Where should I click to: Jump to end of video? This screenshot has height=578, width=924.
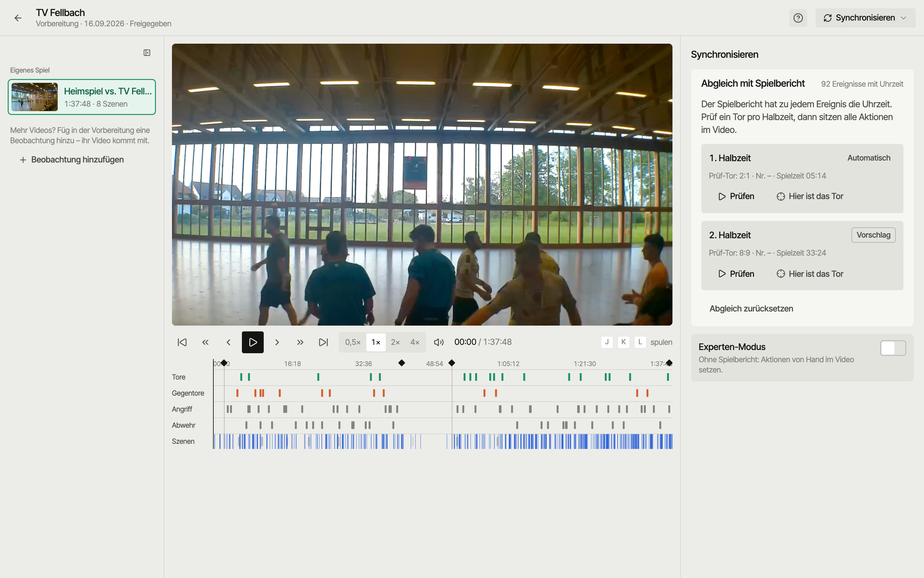click(x=323, y=342)
